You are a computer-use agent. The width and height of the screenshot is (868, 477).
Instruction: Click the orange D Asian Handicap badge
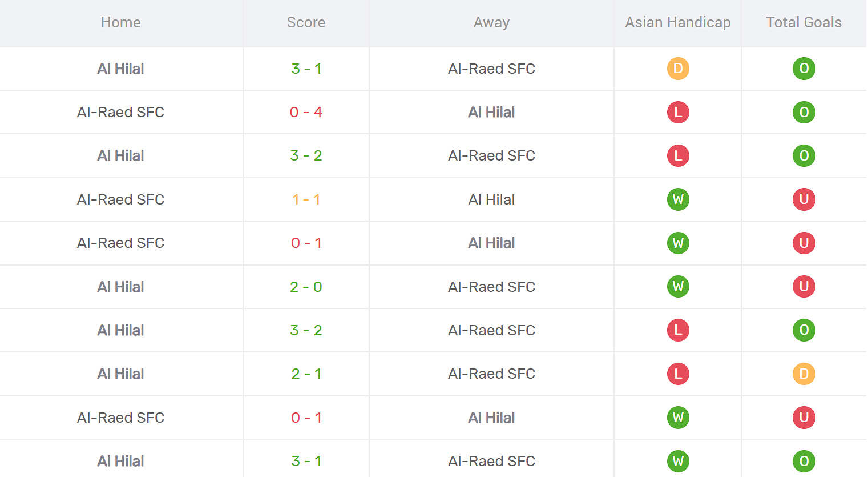click(678, 69)
